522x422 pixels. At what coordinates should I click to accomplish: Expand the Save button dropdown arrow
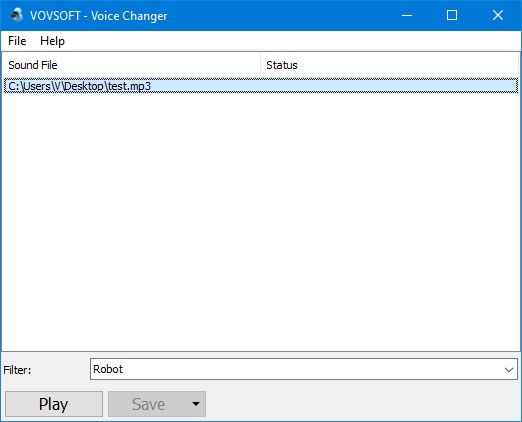point(196,404)
